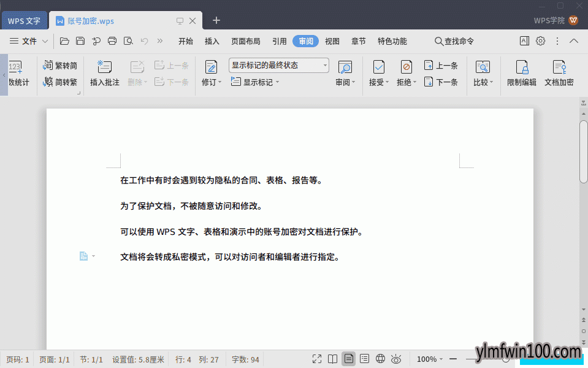
Task: Show more quick access tools chevron
Action: 160,41
